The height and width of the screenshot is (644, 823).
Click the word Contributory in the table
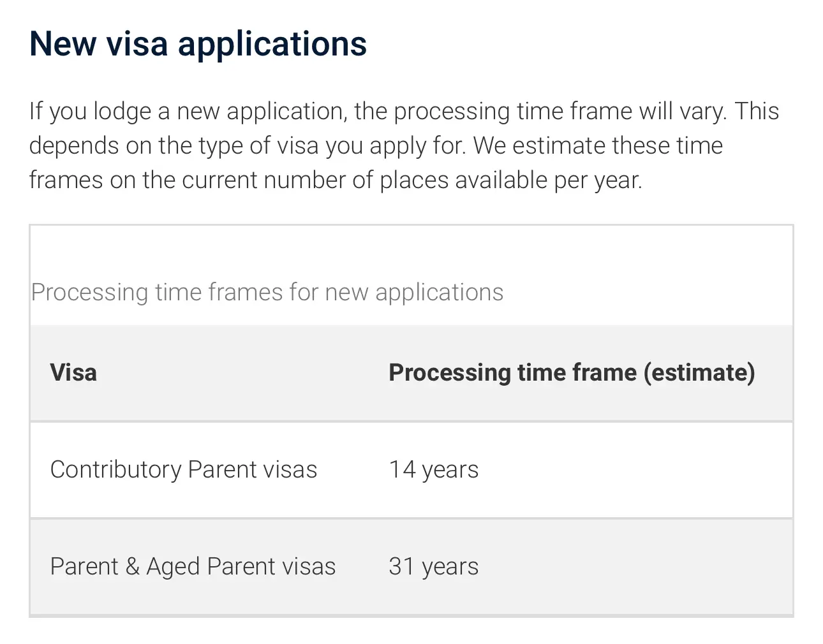116,470
